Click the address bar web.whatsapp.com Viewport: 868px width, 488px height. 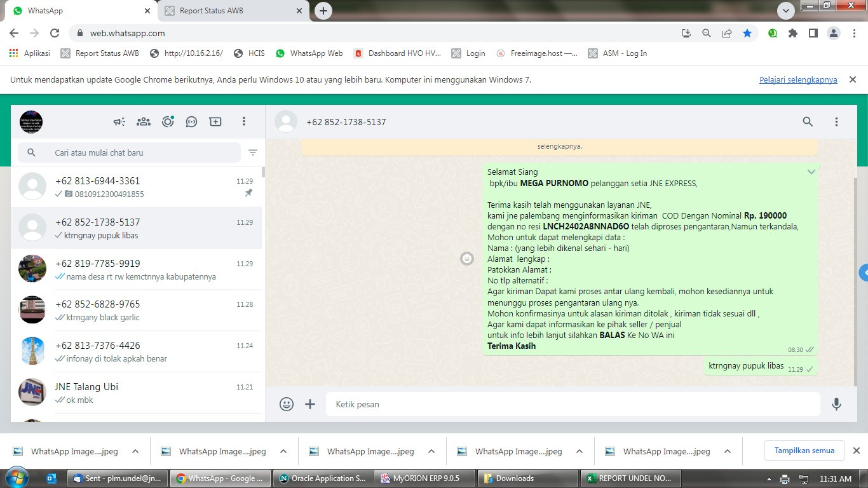click(128, 33)
